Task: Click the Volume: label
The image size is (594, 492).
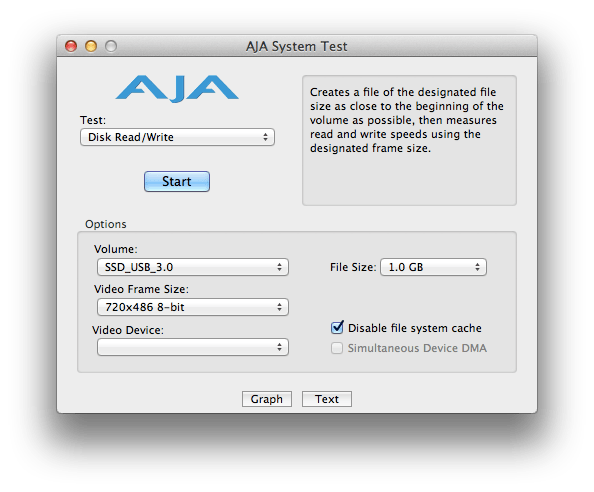Action: point(116,249)
